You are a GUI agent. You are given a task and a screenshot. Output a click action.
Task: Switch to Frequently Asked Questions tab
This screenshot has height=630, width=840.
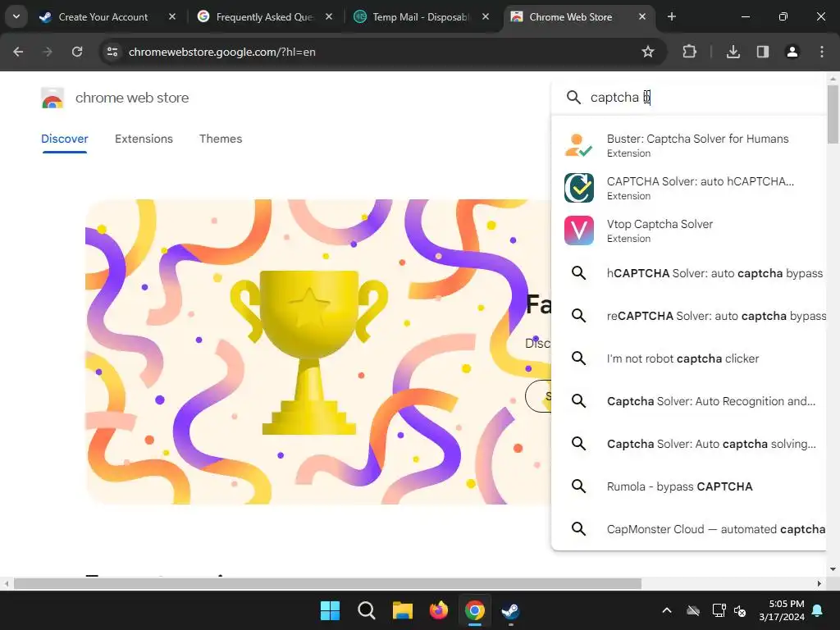tap(265, 17)
